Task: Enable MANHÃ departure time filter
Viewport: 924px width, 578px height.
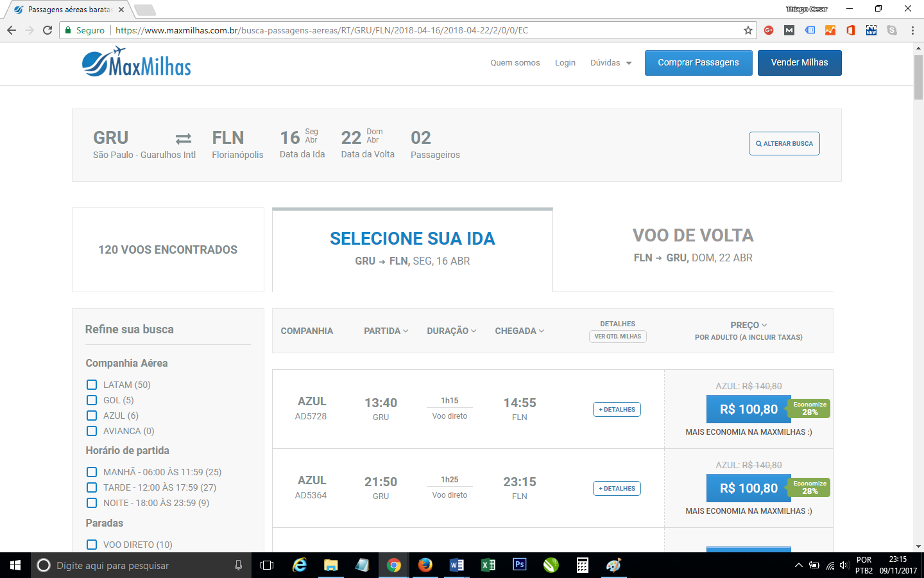Action: point(92,472)
